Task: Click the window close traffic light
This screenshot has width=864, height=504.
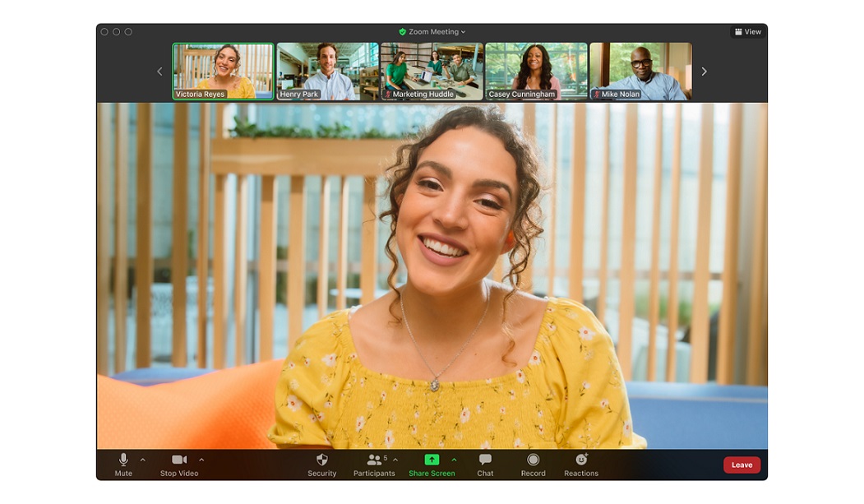Action: click(104, 32)
